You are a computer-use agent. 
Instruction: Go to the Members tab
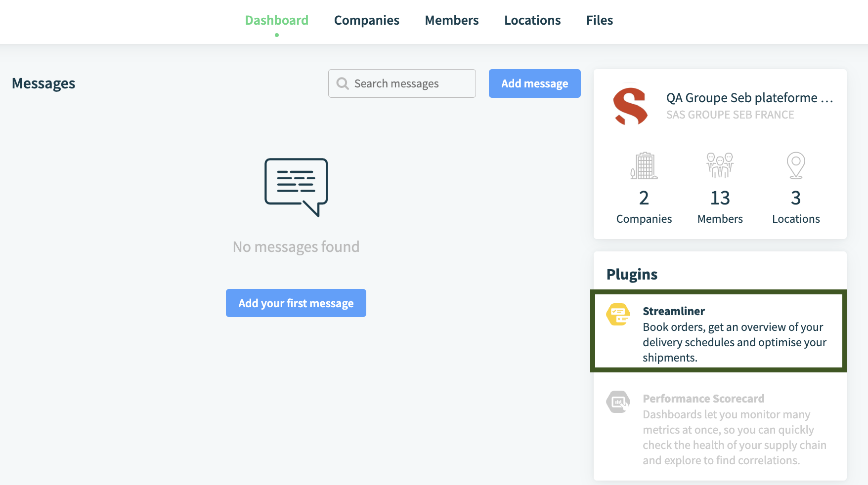[451, 20]
